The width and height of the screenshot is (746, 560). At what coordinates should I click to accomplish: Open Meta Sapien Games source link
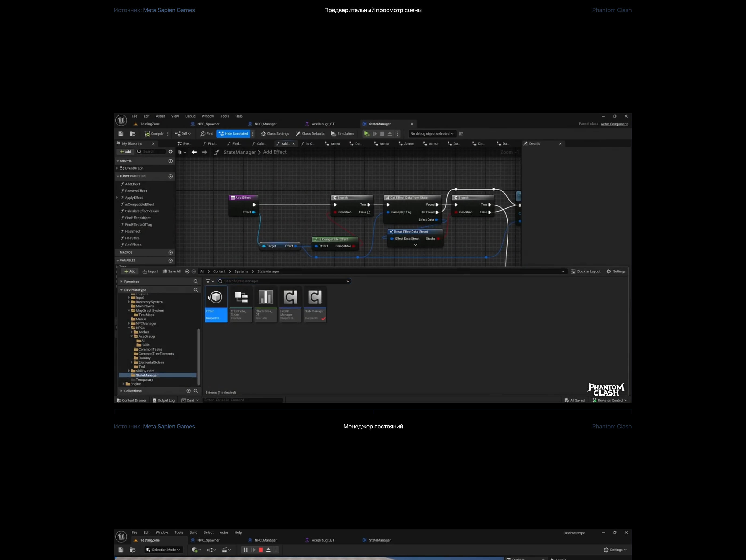pos(169,10)
